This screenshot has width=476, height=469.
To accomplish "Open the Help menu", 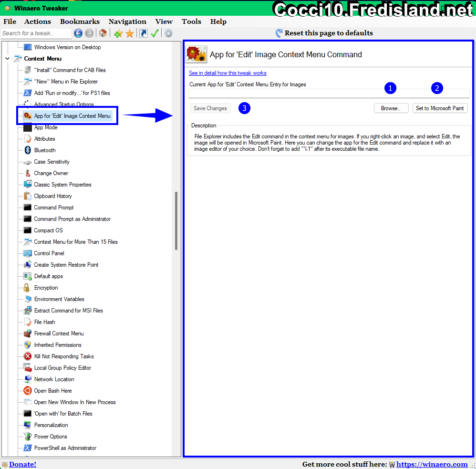I will 218,21.
